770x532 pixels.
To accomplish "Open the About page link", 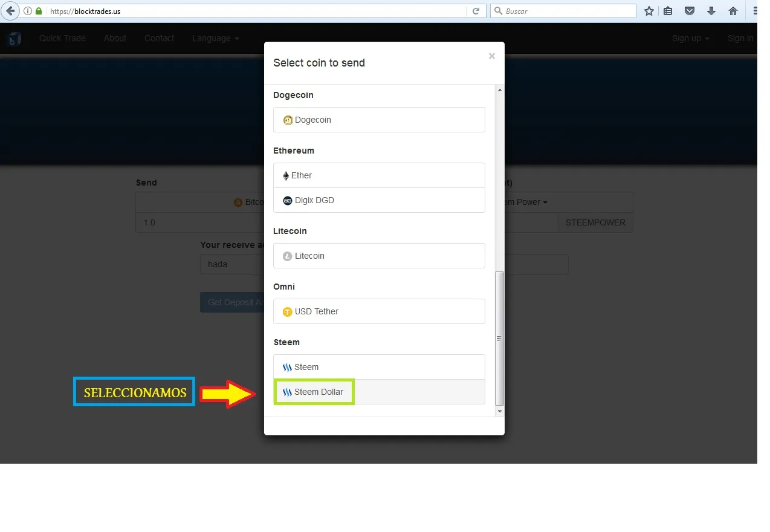I will click(115, 38).
